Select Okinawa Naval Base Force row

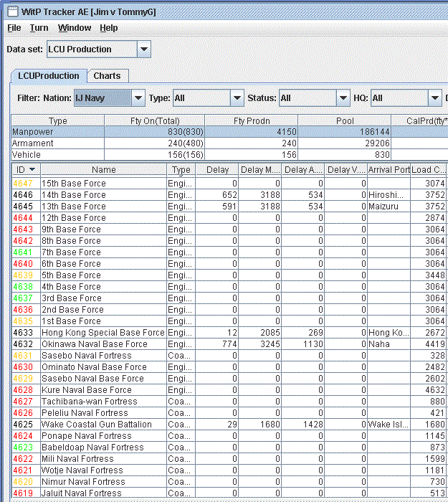tap(230, 344)
